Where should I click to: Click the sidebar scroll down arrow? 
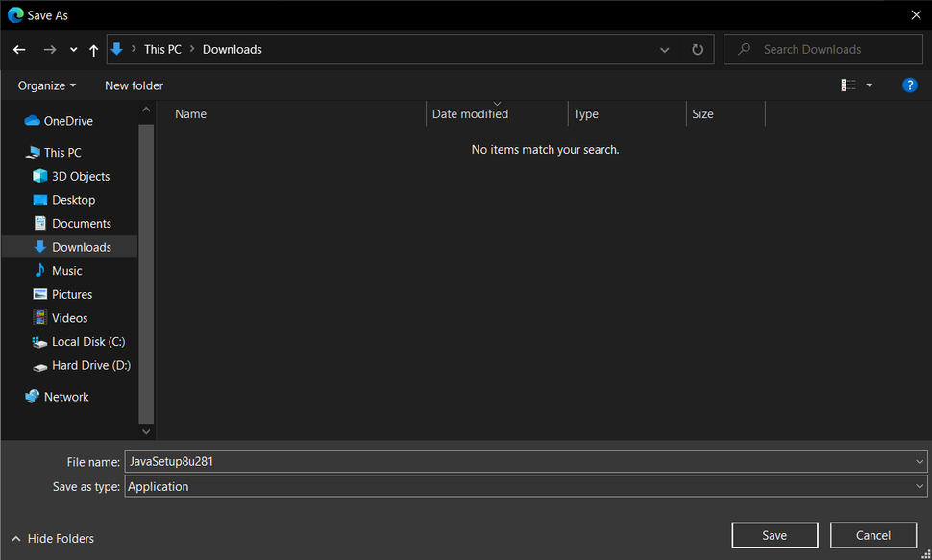coord(146,431)
